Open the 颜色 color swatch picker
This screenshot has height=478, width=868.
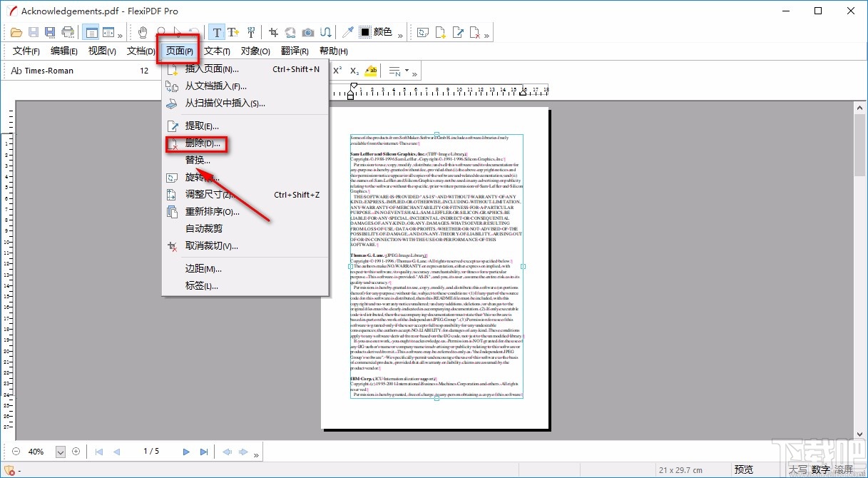(x=364, y=31)
